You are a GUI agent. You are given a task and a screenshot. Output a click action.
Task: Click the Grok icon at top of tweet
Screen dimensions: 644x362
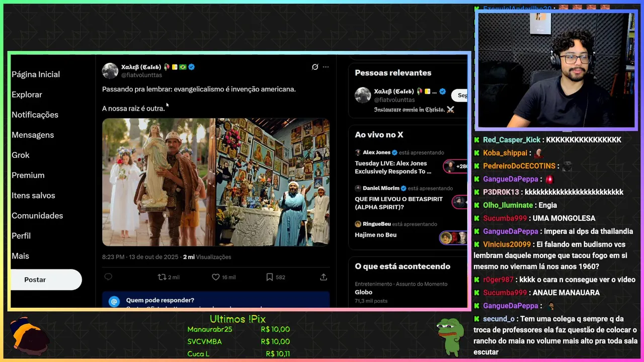click(315, 67)
